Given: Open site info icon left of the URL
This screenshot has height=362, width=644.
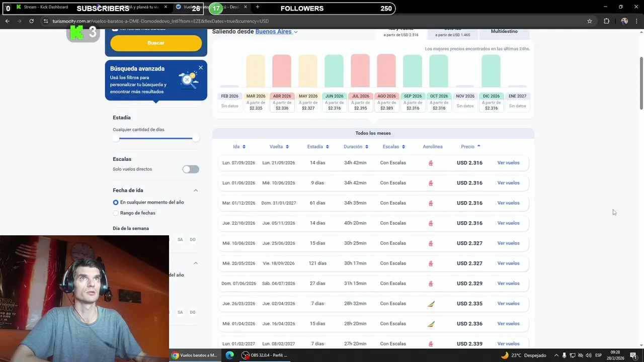Looking at the screenshot, I should click(46, 21).
